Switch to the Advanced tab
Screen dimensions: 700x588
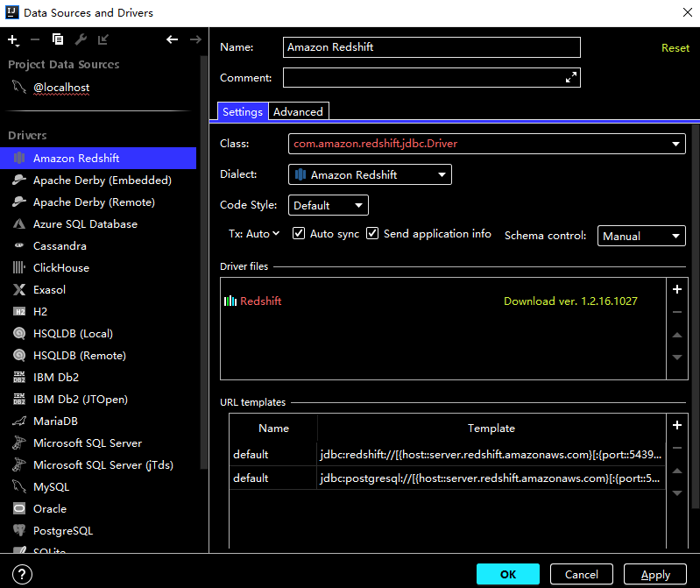click(298, 111)
